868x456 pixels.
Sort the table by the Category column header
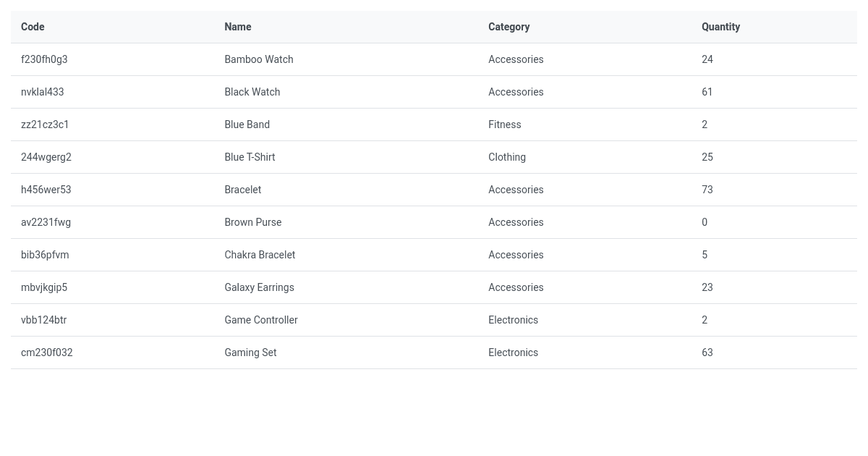[x=509, y=27]
